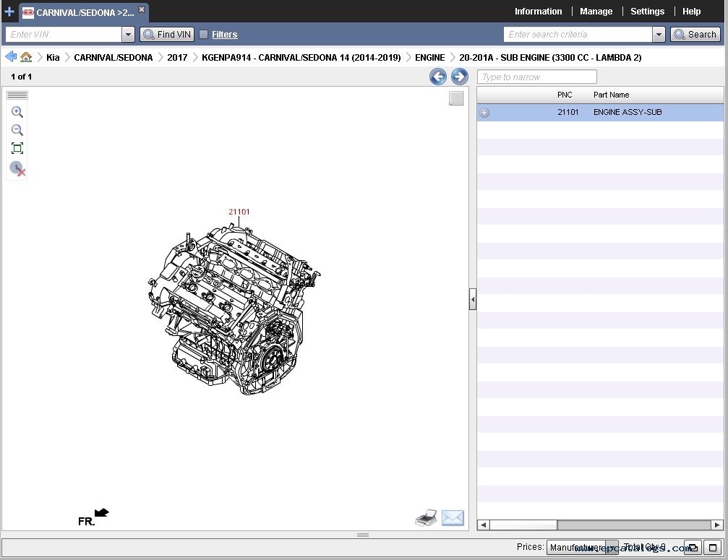
Task: Focus the Enter VIN field
Action: pyautogui.click(x=64, y=35)
